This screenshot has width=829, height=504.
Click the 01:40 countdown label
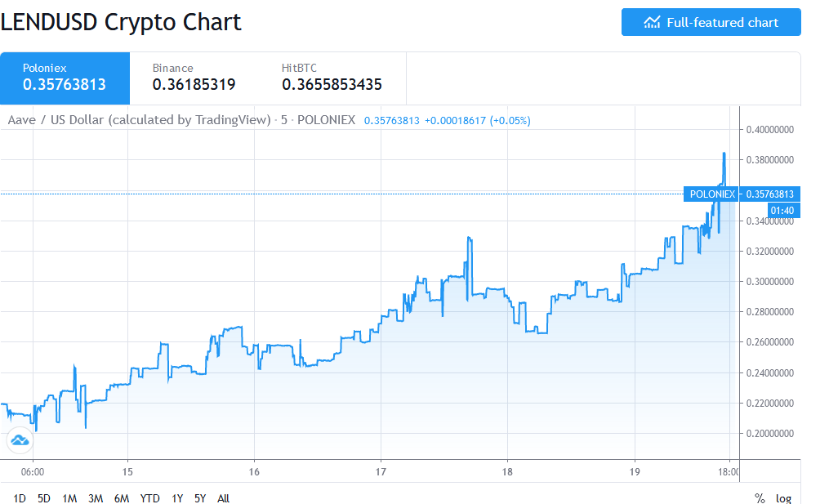click(x=782, y=211)
